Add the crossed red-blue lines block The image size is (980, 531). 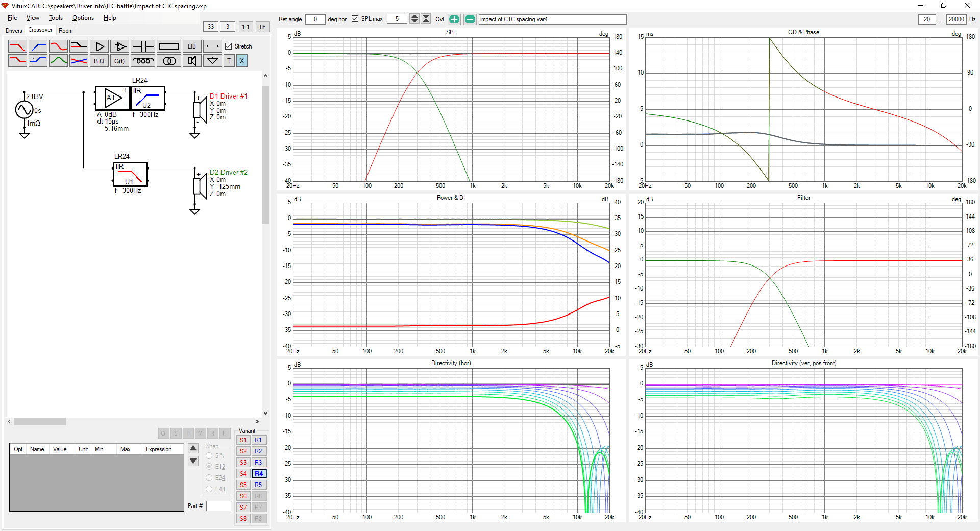click(x=79, y=61)
